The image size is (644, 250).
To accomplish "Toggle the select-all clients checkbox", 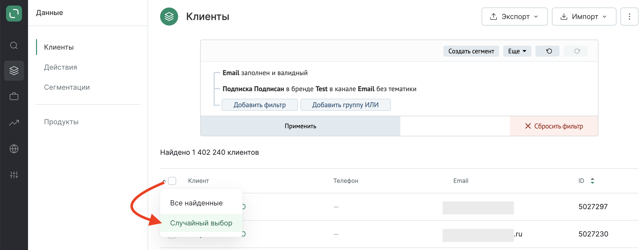I will 172,181.
